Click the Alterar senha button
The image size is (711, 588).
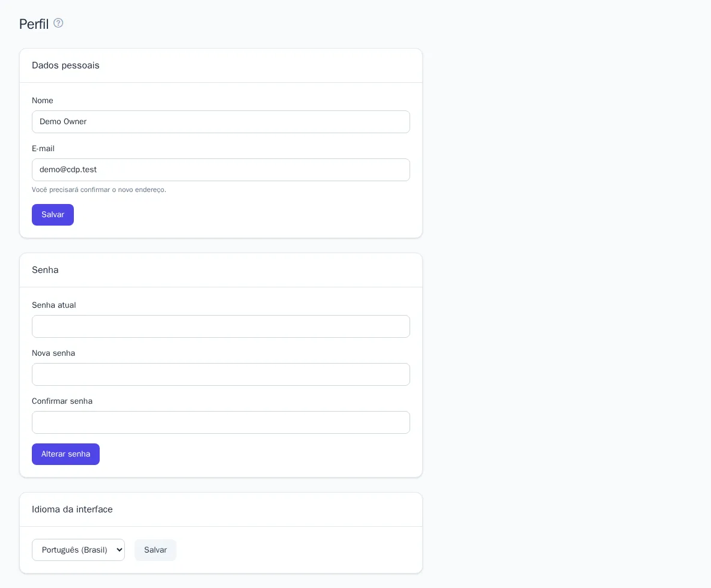[65, 454]
